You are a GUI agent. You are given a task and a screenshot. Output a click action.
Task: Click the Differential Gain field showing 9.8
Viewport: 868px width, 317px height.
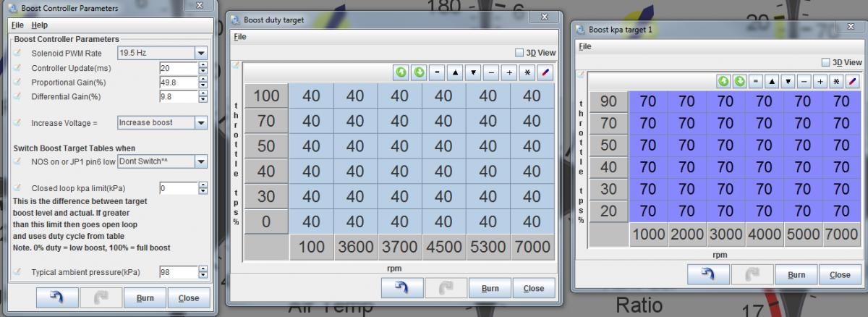(x=179, y=96)
